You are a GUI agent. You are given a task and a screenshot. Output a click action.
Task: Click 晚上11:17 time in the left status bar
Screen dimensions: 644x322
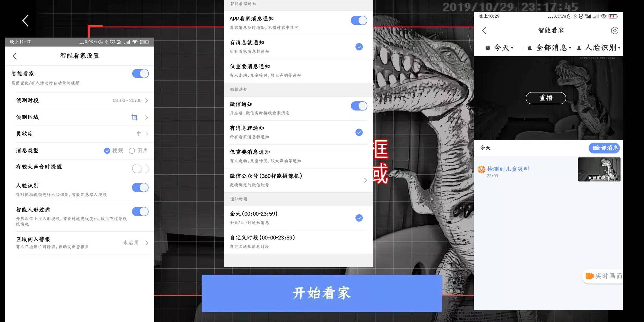pyautogui.click(x=20, y=42)
